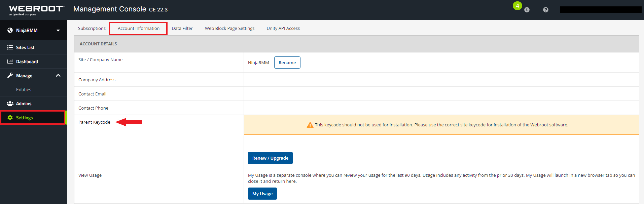The width and height of the screenshot is (644, 204).
Task: Select the Account Information tab
Action: point(139,29)
